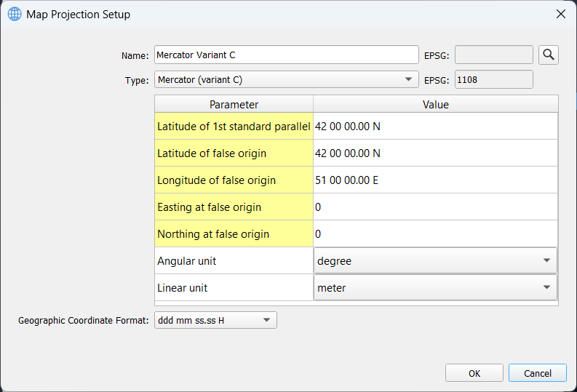Screen dimensions: 577x392
Task: Edit Easting at false origin value
Action: [435, 207]
